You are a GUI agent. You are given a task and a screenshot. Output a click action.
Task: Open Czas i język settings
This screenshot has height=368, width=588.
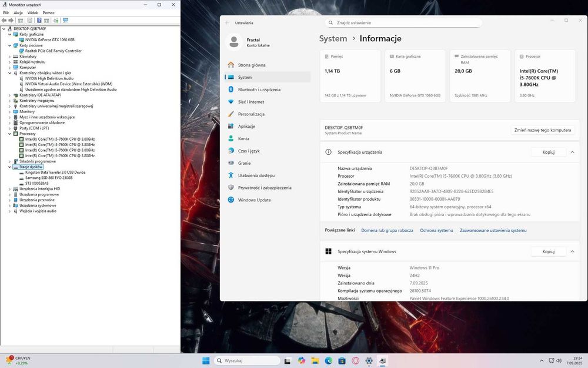point(268,151)
